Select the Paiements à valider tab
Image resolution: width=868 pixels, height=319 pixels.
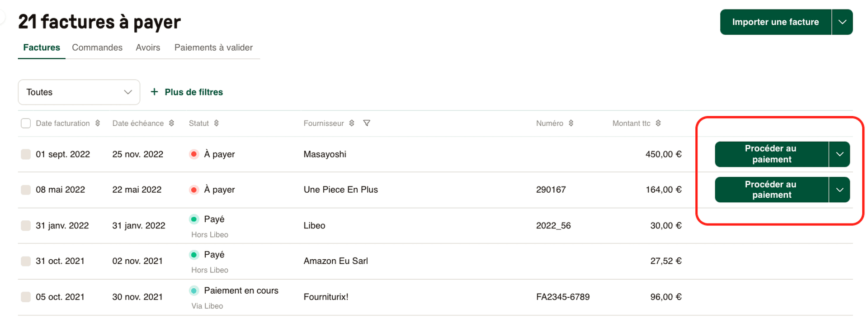213,47
